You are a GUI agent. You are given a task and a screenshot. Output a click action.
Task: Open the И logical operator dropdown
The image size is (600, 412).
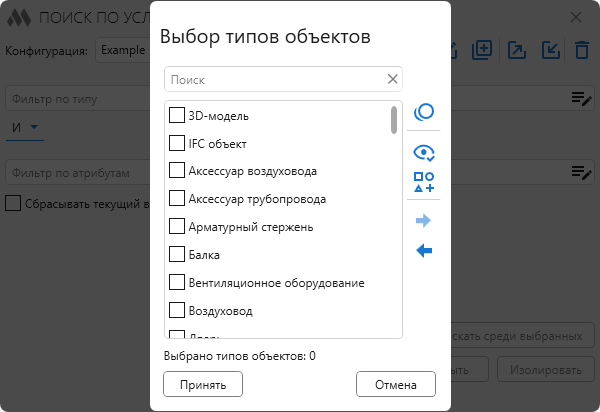[x=25, y=127]
